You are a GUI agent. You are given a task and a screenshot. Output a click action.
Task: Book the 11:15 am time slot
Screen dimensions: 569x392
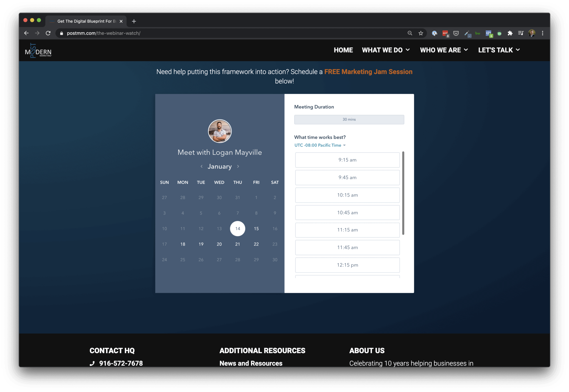(347, 230)
